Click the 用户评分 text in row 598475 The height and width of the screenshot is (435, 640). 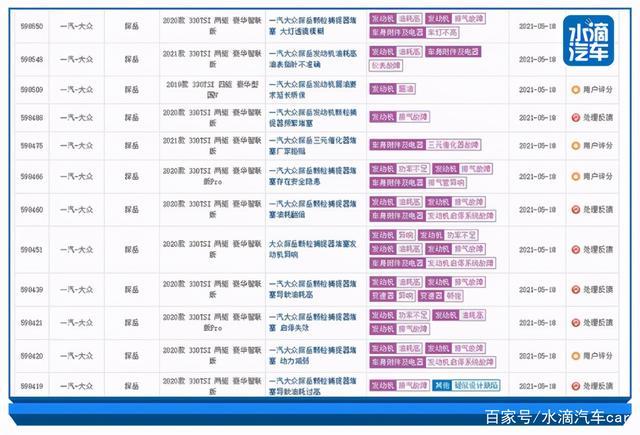[x=598, y=146]
